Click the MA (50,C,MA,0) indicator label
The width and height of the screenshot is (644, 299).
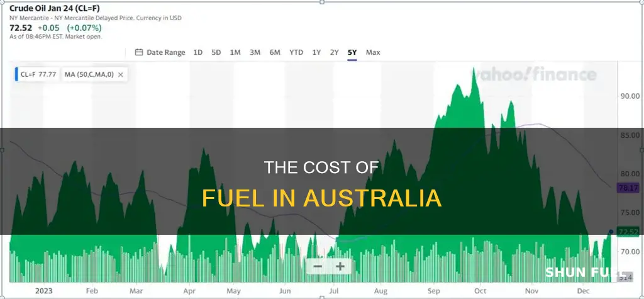click(89, 74)
